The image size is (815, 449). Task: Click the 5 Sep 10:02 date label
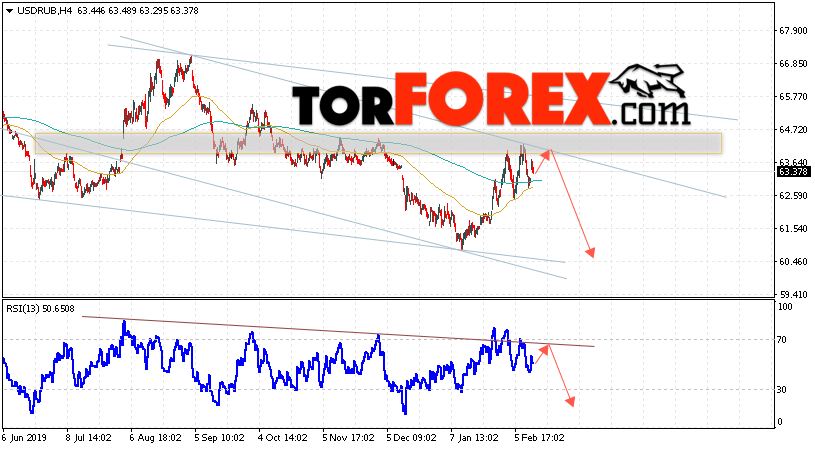(x=219, y=438)
